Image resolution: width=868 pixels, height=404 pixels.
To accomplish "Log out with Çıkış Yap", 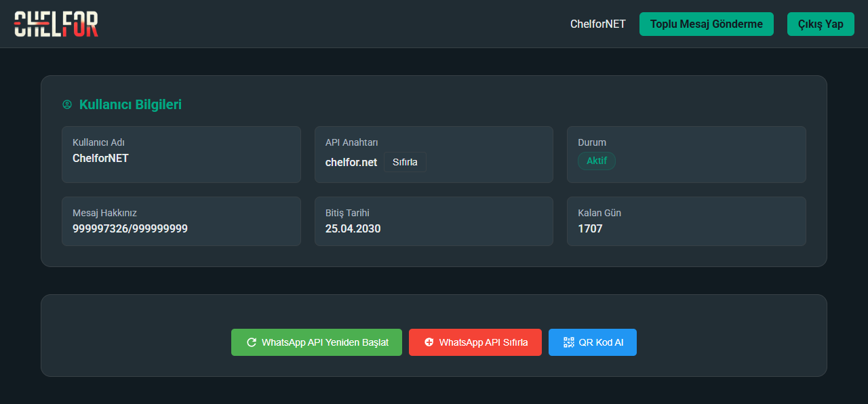I will click(x=821, y=24).
